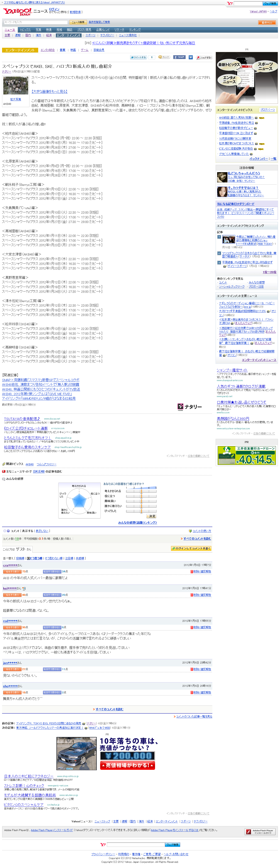Screen dimensions: 280x868
Task: Click the mobile icon beside kei*****
Action: point(24,588)
